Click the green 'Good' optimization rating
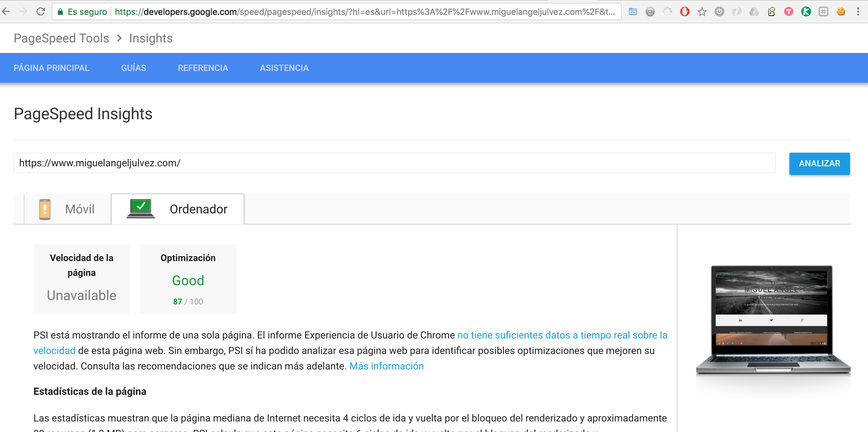Viewport: 868px width, 432px height. tap(188, 281)
